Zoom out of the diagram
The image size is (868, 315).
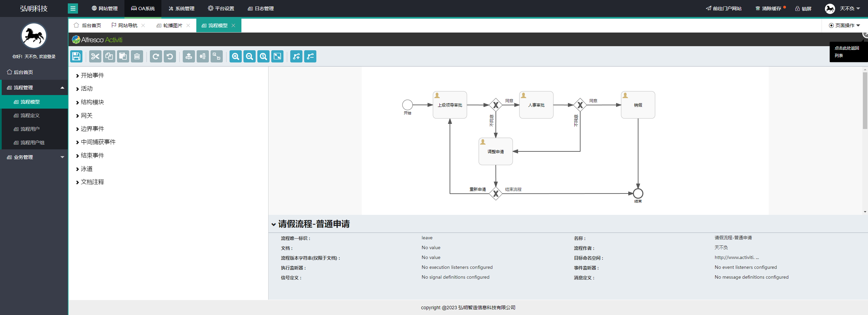250,56
